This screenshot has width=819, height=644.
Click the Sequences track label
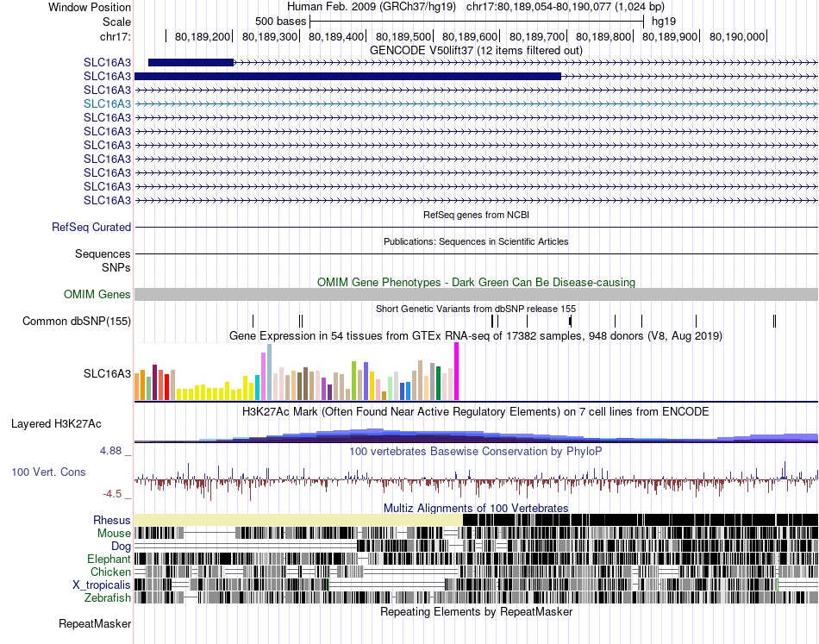coord(103,253)
